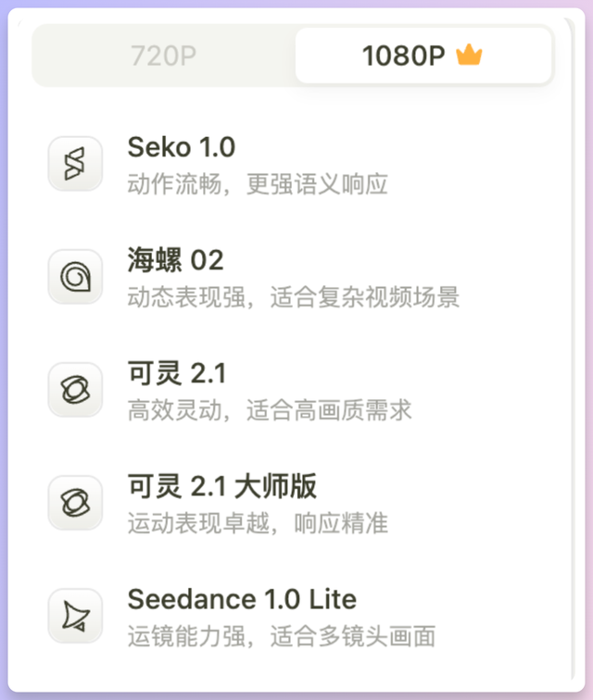This screenshot has width=593, height=700.
Task: Click the gold crown icon beside 1080P
Action: coord(470,56)
